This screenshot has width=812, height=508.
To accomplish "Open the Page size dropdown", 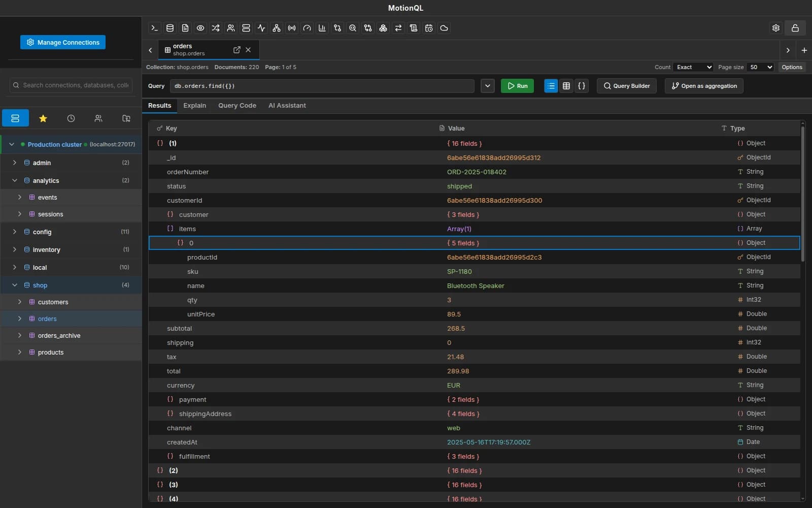I will click(760, 67).
